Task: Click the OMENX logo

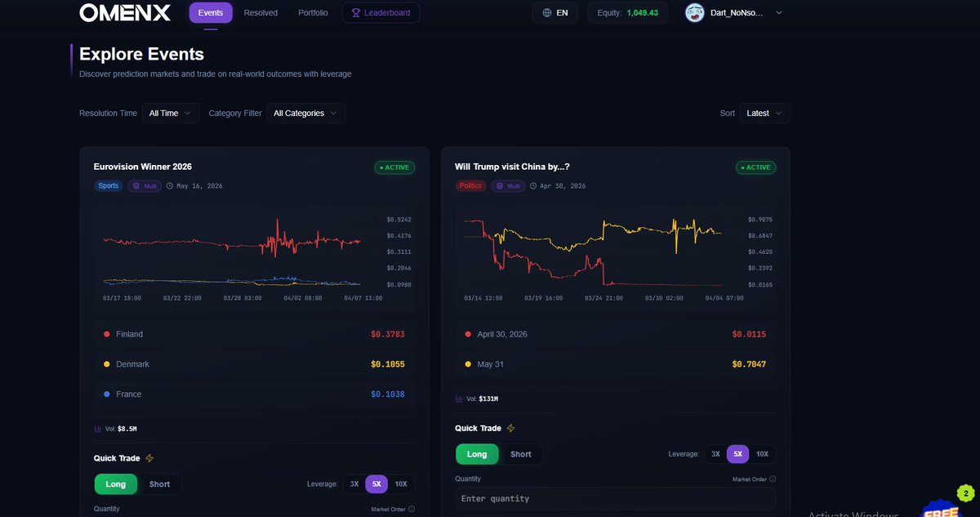Action: point(125,13)
